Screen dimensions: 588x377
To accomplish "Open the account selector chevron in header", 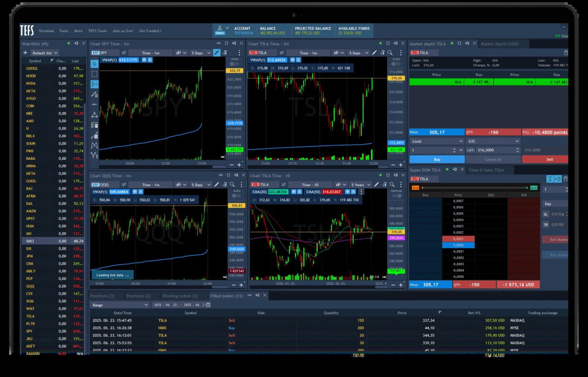I will (x=227, y=28).
